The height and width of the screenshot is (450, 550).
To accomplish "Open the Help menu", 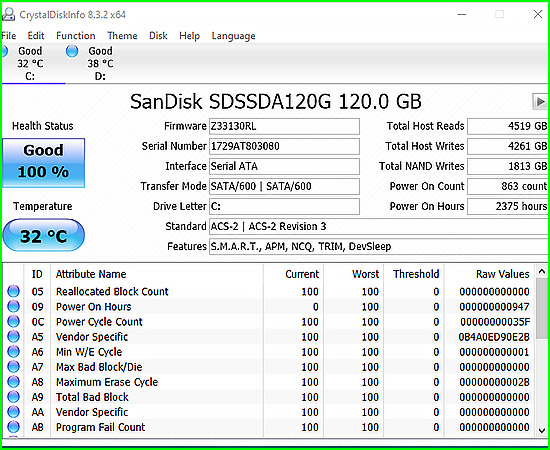I will coord(189,36).
